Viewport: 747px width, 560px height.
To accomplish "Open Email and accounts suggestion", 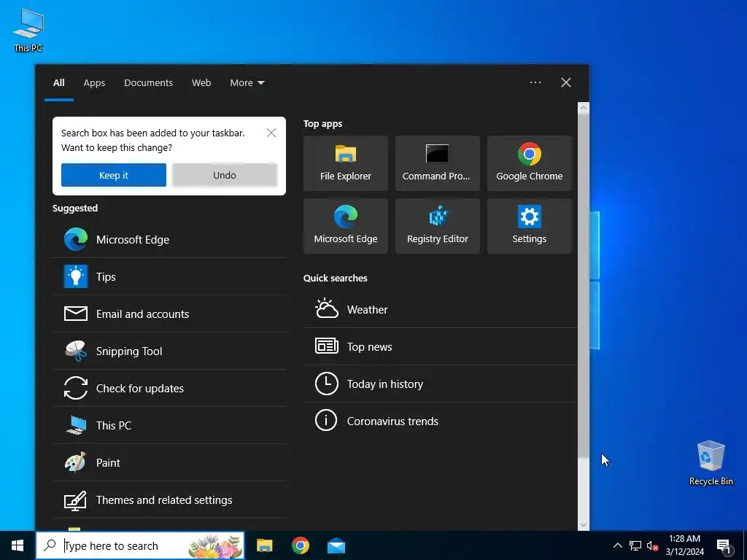I will [x=169, y=314].
